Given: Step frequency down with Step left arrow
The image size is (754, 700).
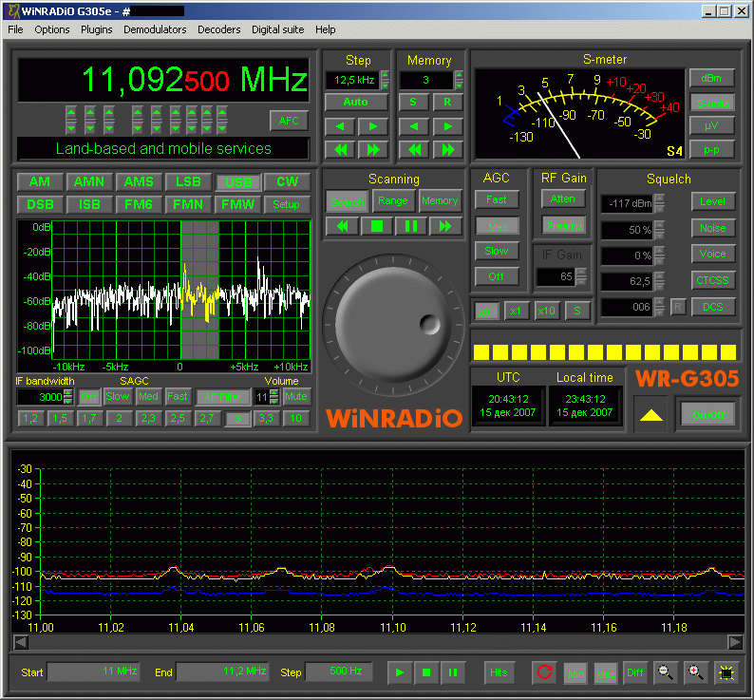Looking at the screenshot, I should pyautogui.click(x=340, y=126).
